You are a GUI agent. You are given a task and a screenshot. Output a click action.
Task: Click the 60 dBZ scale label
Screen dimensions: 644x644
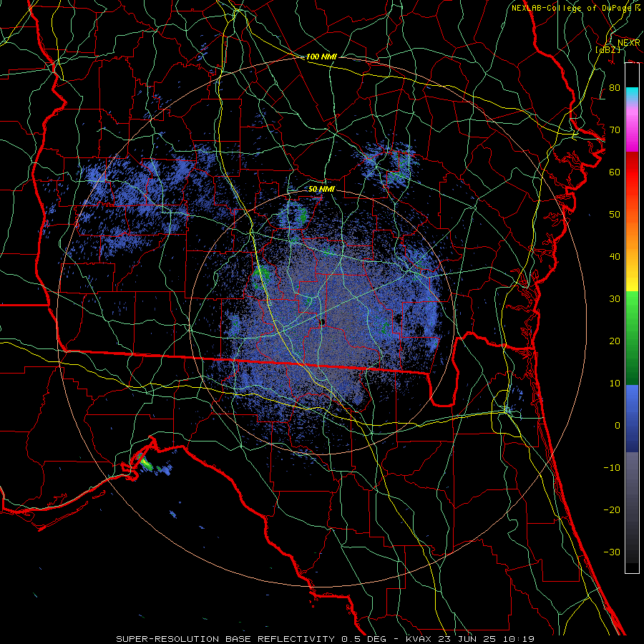pyautogui.click(x=615, y=172)
